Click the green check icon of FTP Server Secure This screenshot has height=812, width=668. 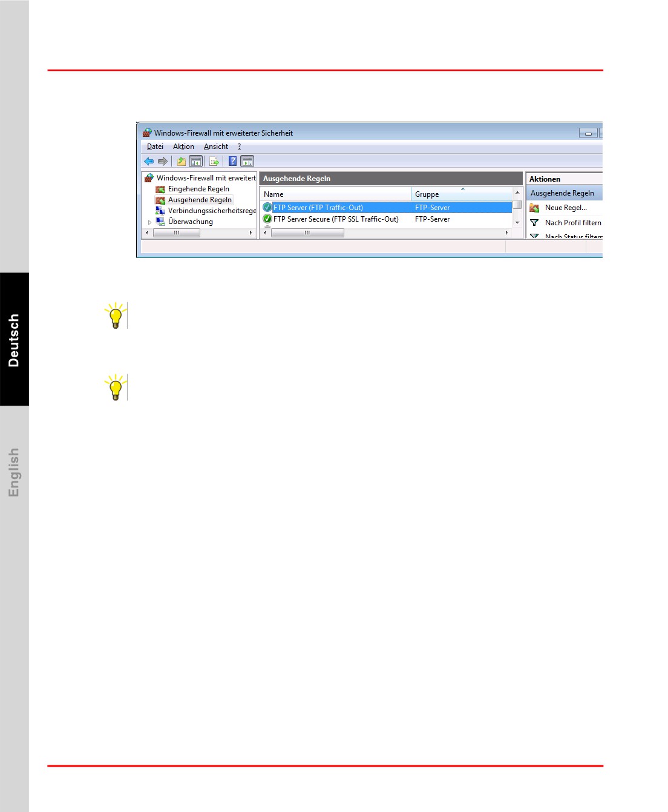(267, 219)
